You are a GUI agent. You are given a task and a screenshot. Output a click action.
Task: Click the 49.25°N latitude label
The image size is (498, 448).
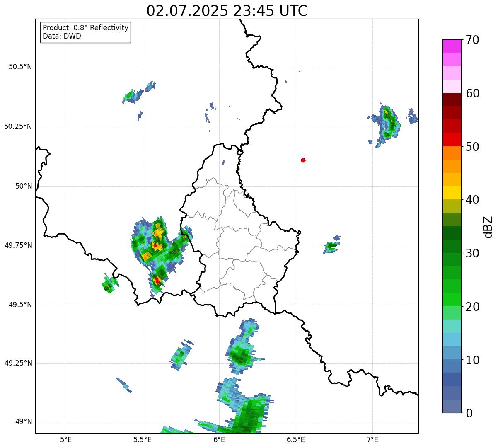coord(18,363)
